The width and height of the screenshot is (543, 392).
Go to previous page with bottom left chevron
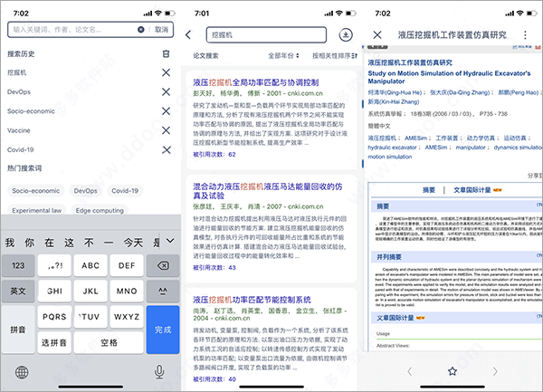pyautogui.click(x=410, y=371)
